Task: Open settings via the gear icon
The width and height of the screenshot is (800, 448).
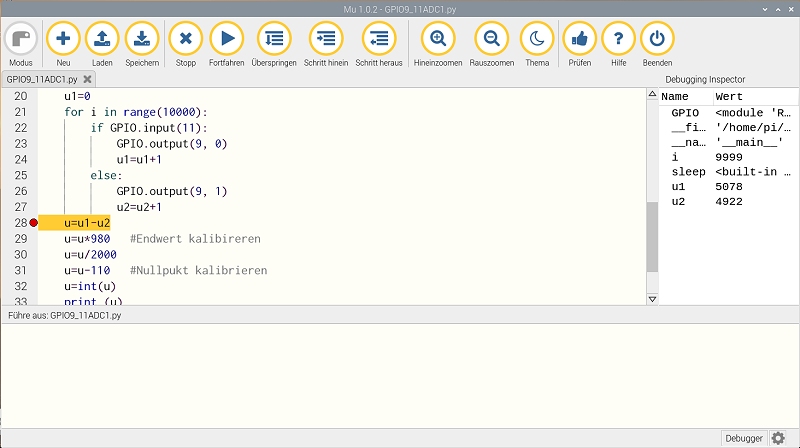Action: (778, 438)
